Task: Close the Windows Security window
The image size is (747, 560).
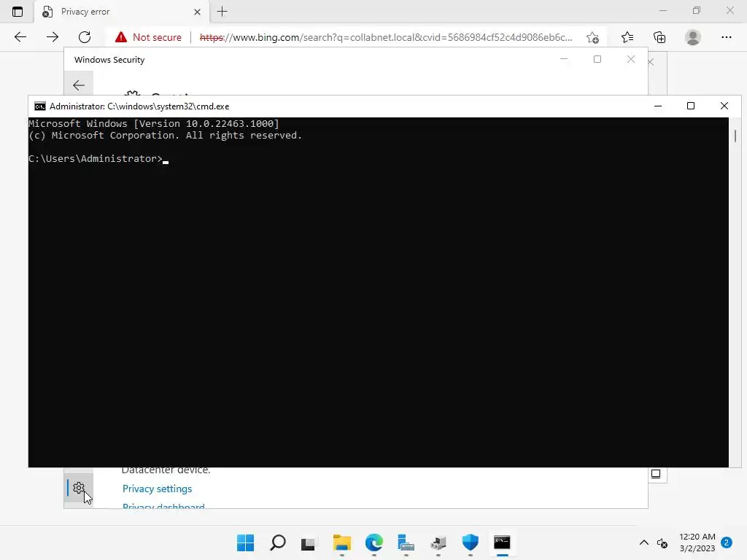Action: (x=631, y=59)
